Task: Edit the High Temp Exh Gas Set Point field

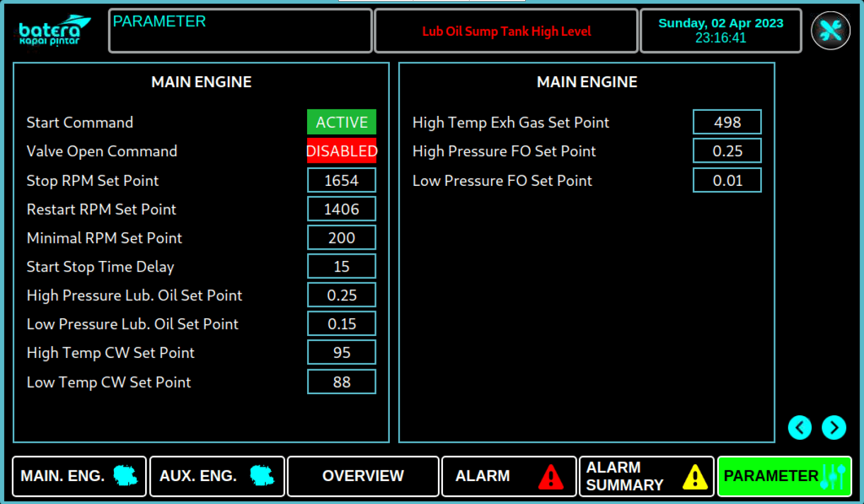Action: (727, 122)
